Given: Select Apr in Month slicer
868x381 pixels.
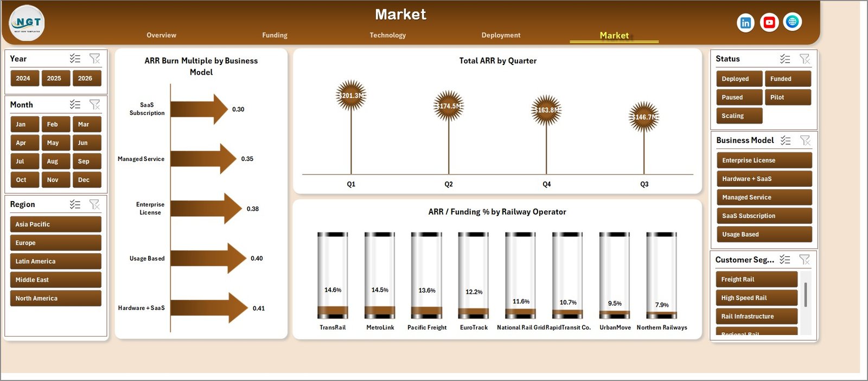Looking at the screenshot, I should (x=24, y=143).
